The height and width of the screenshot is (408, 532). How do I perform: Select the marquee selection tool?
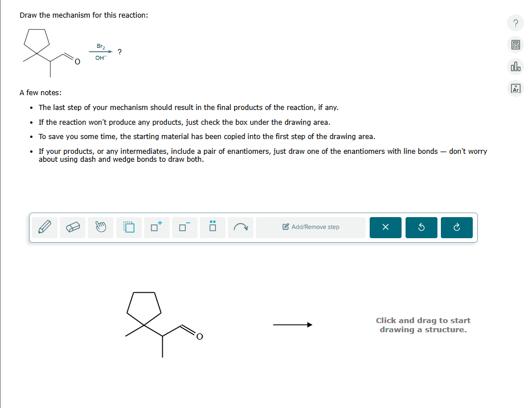click(x=129, y=227)
